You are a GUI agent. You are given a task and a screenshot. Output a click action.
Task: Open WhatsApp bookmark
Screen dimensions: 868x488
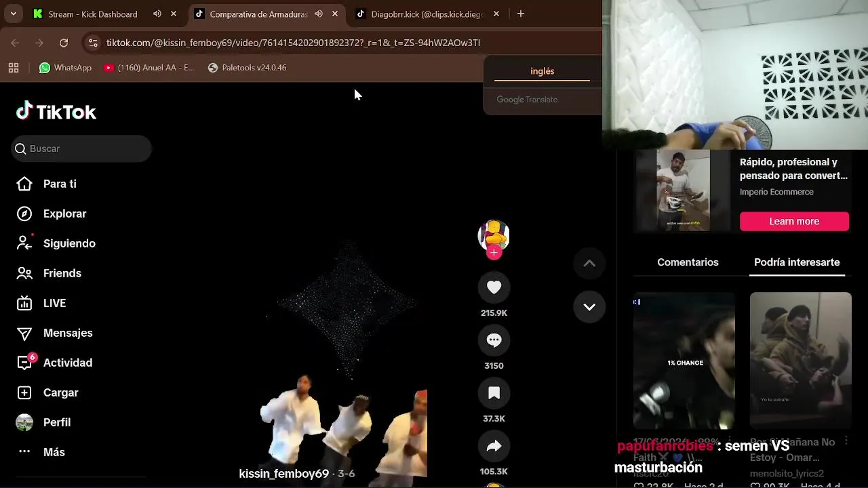65,68
